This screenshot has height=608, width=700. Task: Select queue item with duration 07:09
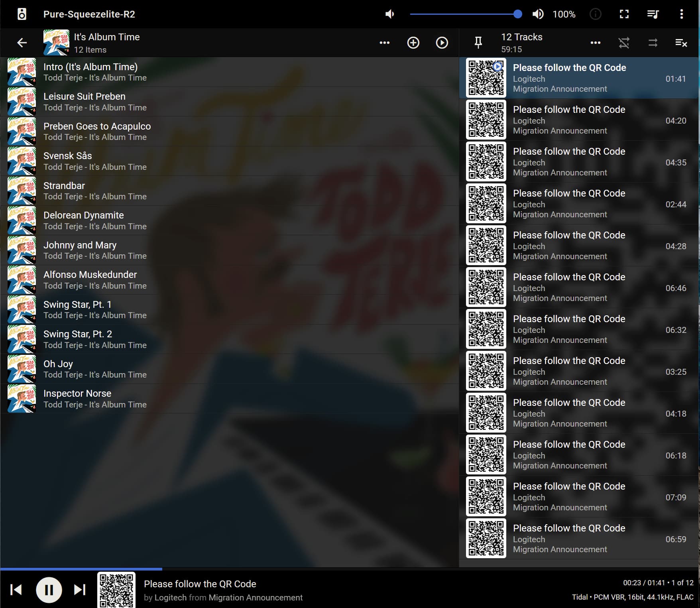point(579,497)
